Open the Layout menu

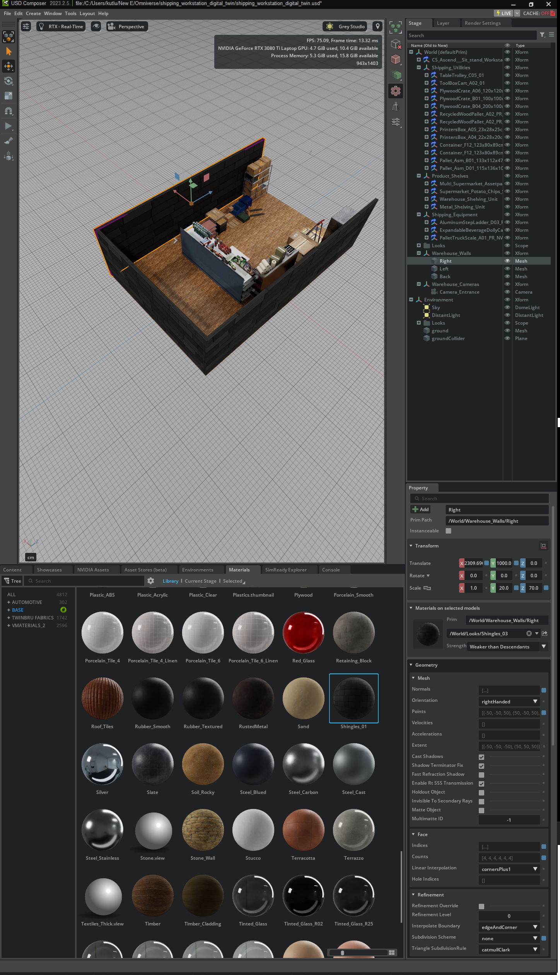coord(87,13)
